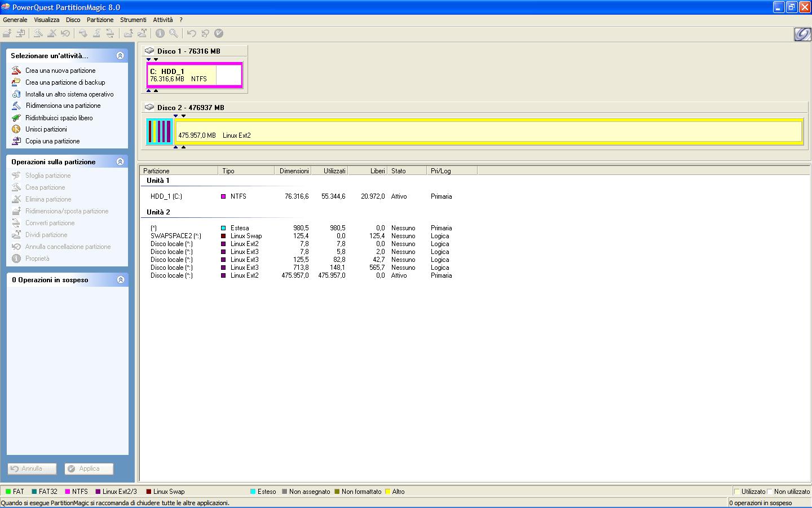Screen dimensions: 812x508
Task: Click the icon beside Unisci partizioni
Action: point(16,129)
